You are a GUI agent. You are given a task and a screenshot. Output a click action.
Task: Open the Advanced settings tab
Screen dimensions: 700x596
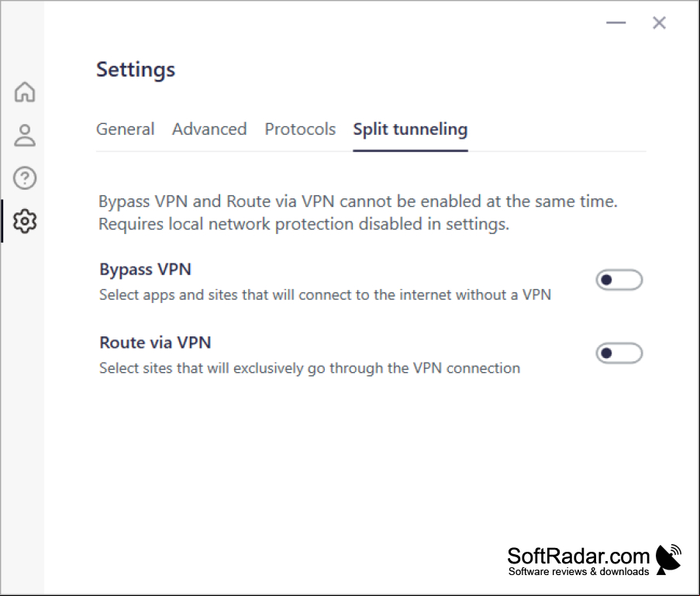pyautogui.click(x=209, y=129)
